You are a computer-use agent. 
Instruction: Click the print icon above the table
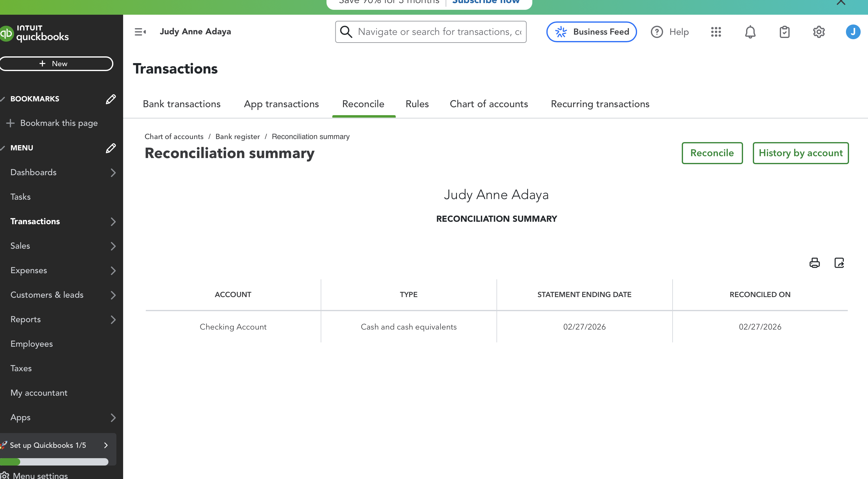pyautogui.click(x=814, y=263)
